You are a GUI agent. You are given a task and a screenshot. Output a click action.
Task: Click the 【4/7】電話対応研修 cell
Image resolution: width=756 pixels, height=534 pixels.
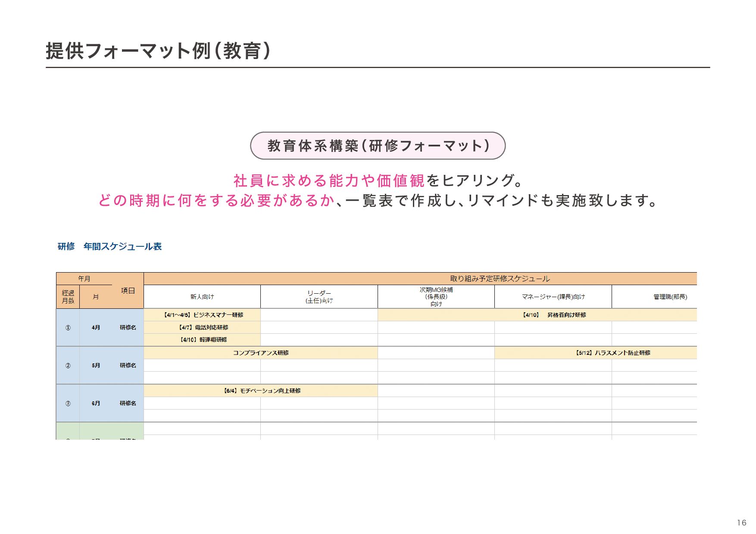tap(202, 327)
